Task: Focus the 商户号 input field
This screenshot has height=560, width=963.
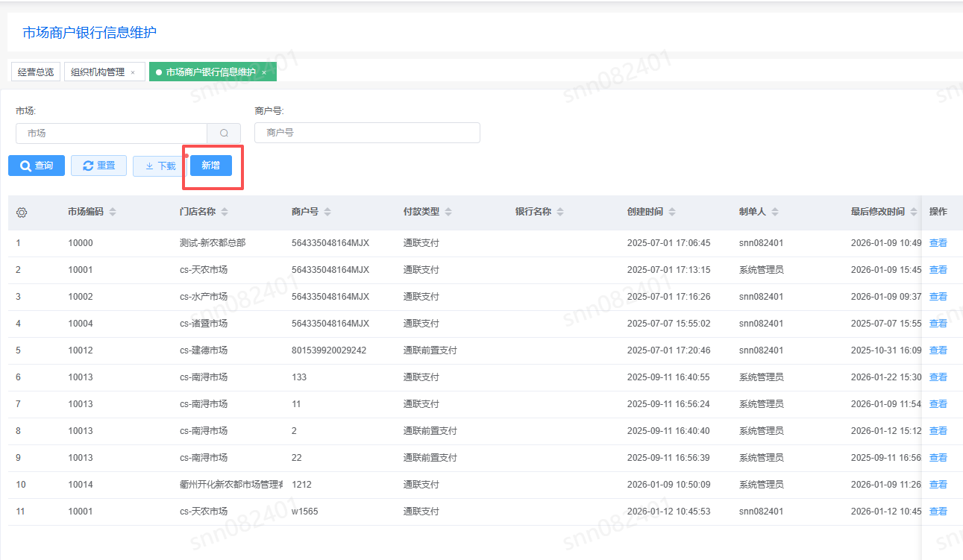Action: 367,133
